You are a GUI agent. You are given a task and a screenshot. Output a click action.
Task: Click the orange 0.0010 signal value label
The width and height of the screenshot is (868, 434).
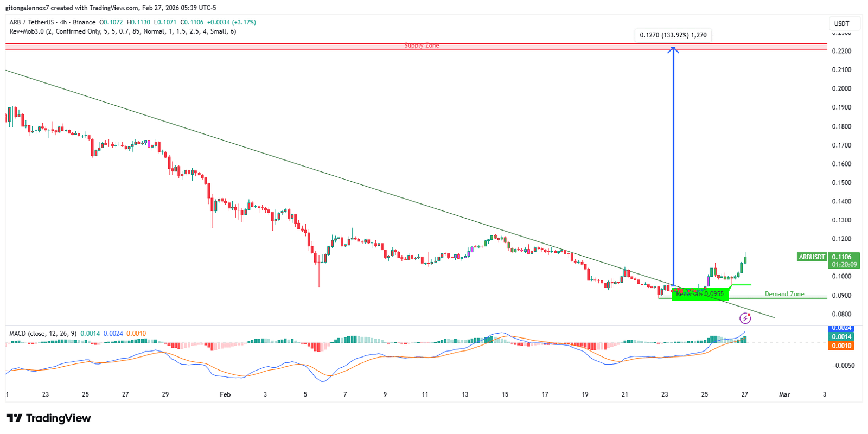pos(841,346)
